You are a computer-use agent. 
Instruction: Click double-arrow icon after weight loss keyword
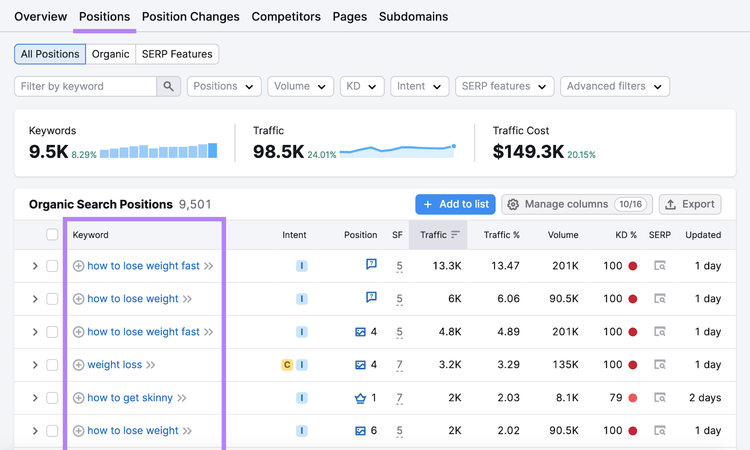(x=151, y=365)
